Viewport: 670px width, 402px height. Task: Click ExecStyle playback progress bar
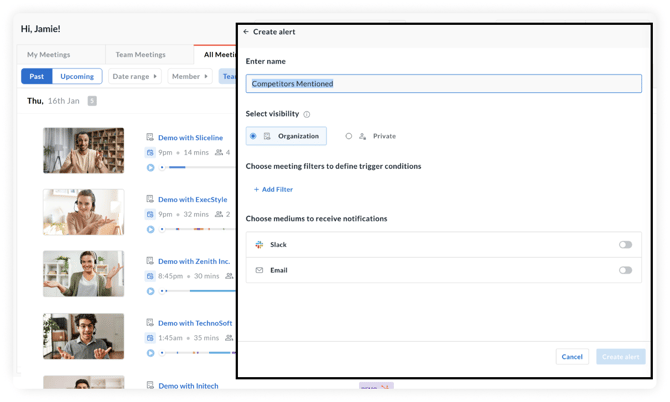[197, 229]
